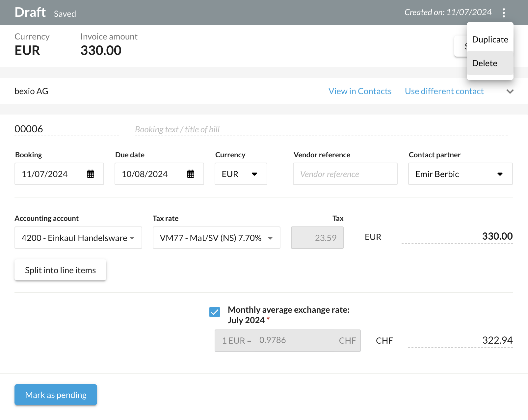Open the Booking date calendar icon
The image size is (528, 420).
tap(91, 174)
